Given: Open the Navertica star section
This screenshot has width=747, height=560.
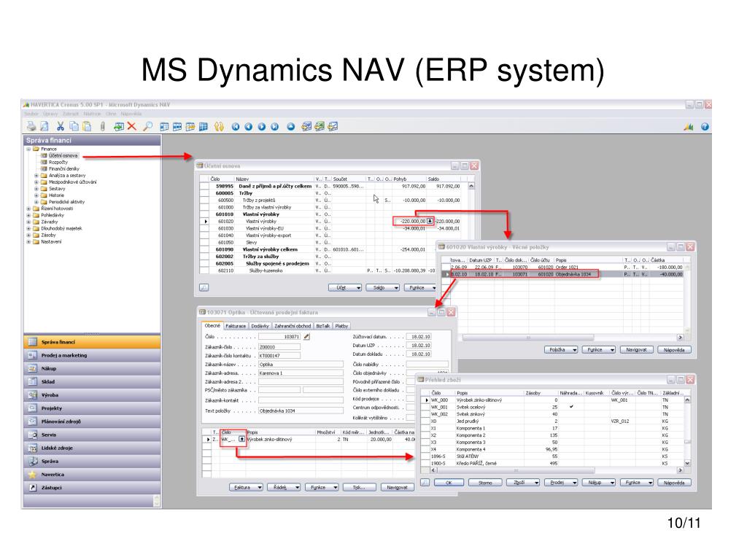Looking at the screenshot, I should (92, 475).
